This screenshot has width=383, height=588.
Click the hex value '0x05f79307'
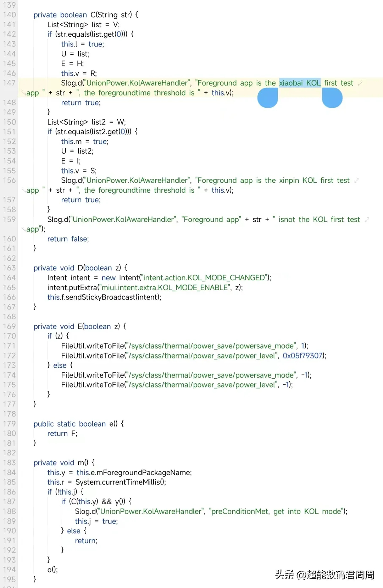coord(302,356)
